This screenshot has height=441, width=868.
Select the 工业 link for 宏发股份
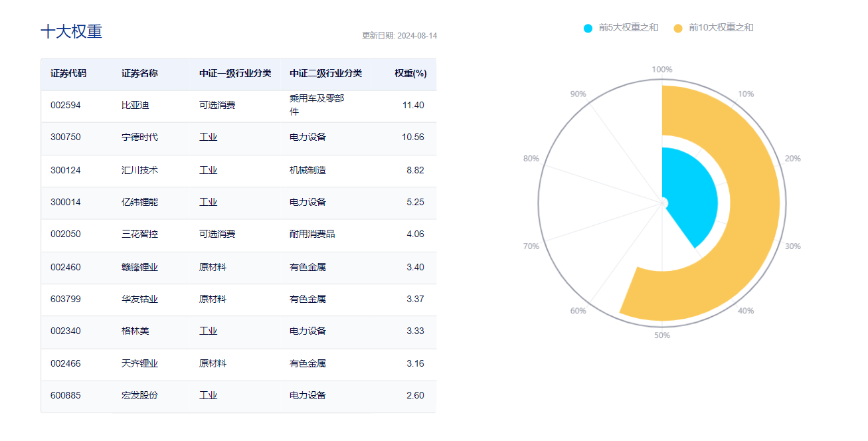208,395
